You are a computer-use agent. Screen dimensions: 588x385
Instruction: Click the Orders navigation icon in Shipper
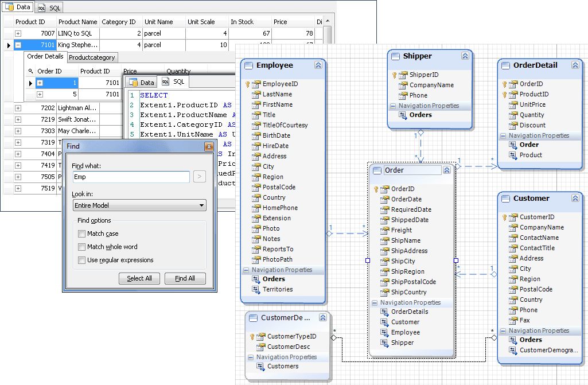pyautogui.click(x=403, y=115)
